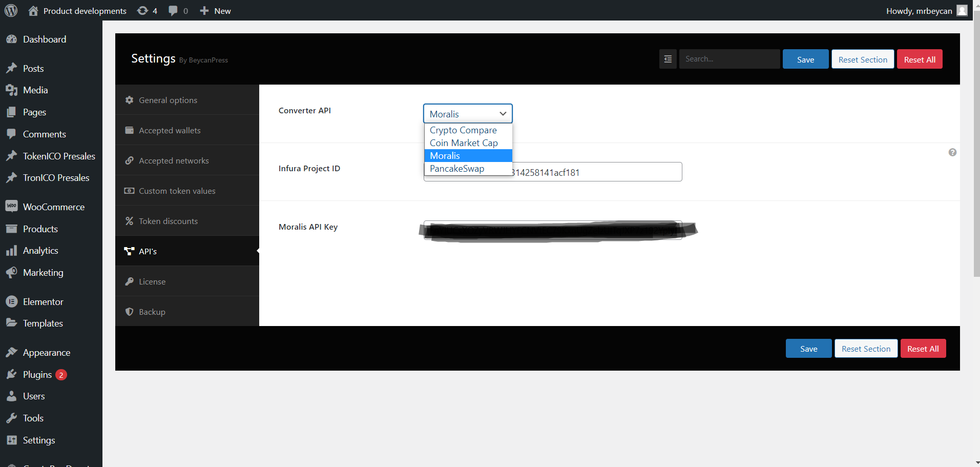Click the top Reset All button

920,59
